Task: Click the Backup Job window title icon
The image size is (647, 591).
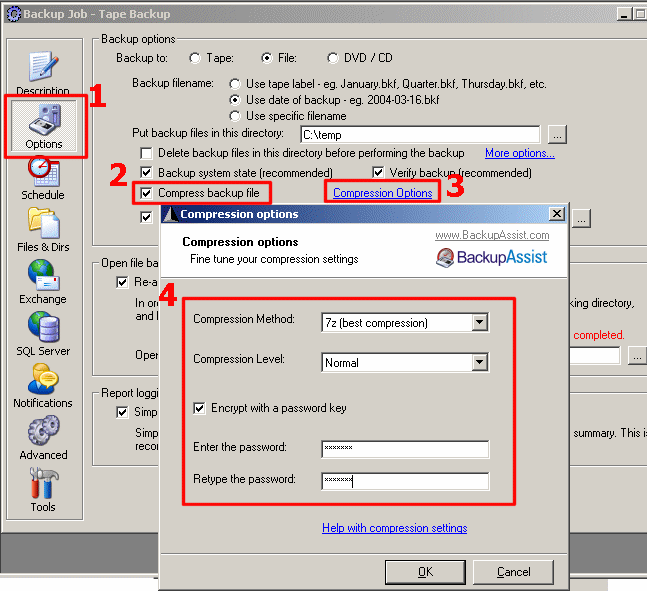Action: [x=13, y=14]
